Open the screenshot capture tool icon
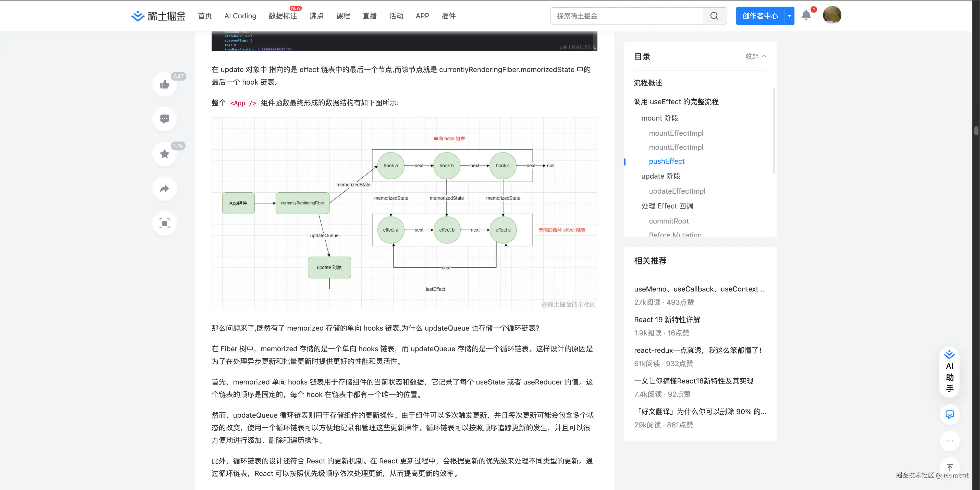This screenshot has height=490, width=980. [x=164, y=223]
